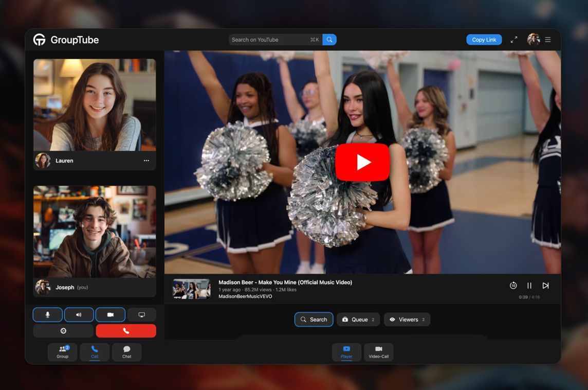
Task: Open call settings gear button
Action: [63, 331]
